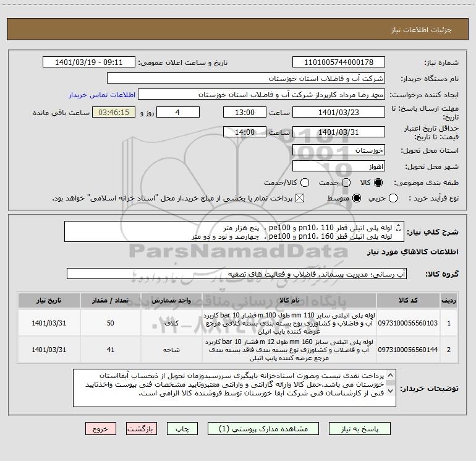
Task: Open 'مشاهده مدارک پیوستی (1)' attachments
Action: point(263,429)
